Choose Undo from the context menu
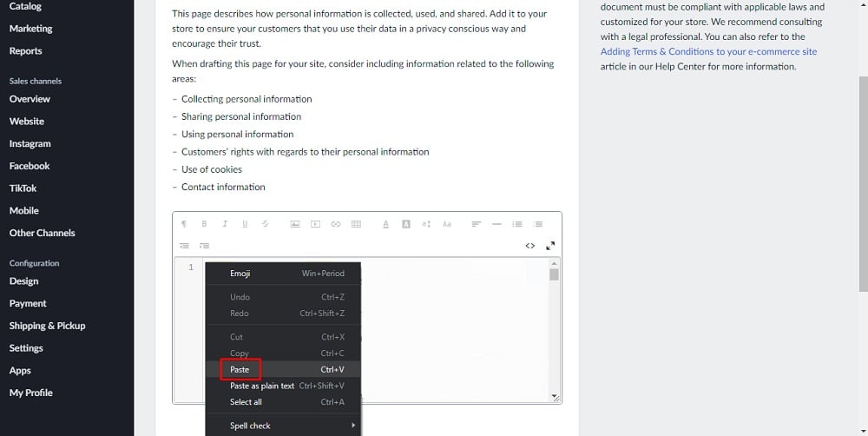 283,297
